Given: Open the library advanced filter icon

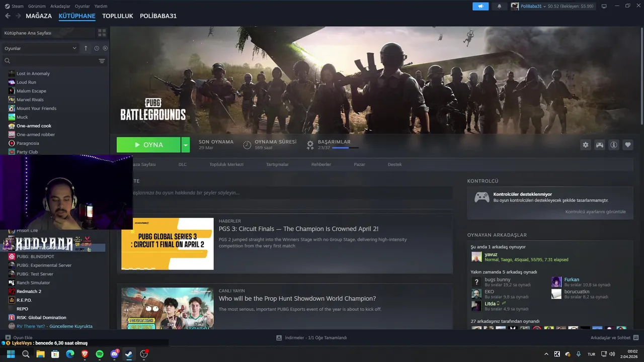Looking at the screenshot, I should (x=102, y=61).
